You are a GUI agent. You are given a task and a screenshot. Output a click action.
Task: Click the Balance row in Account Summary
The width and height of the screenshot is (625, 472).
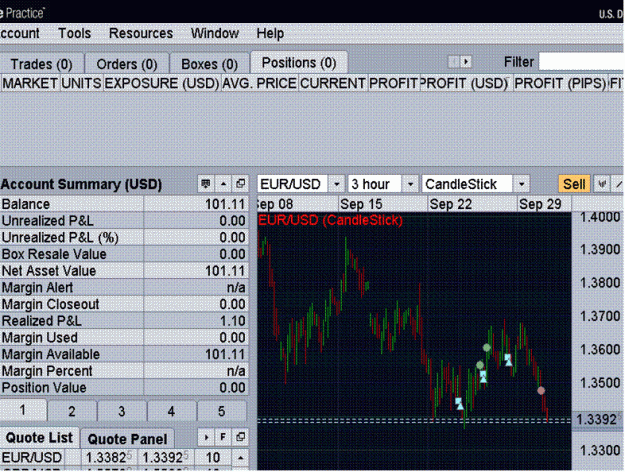coord(124,204)
